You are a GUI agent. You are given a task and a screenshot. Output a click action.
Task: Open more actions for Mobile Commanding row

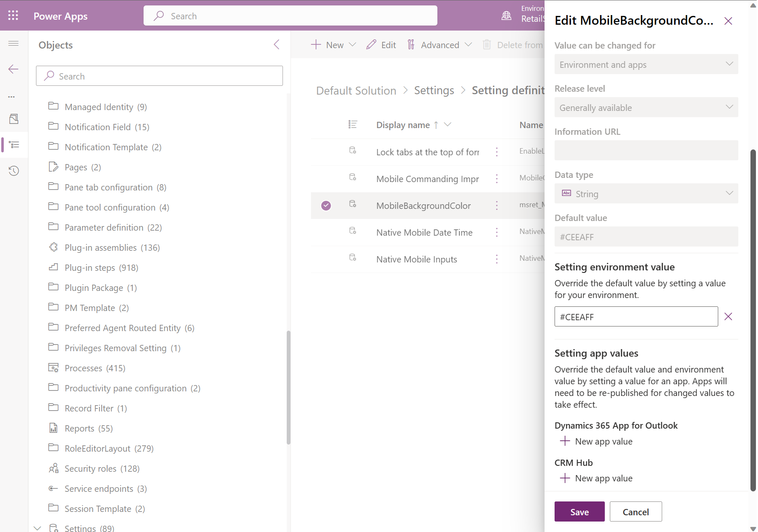coord(497,179)
